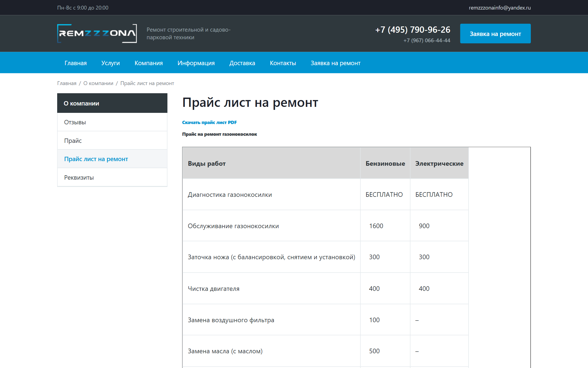Open Прайс in the sidebar
The width and height of the screenshot is (588, 368).
112,141
